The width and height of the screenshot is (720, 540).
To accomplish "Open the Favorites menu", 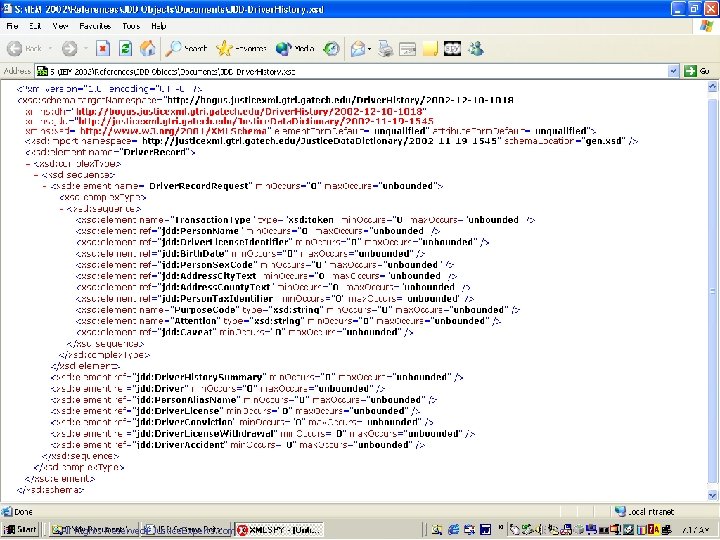I will click(x=95, y=26).
